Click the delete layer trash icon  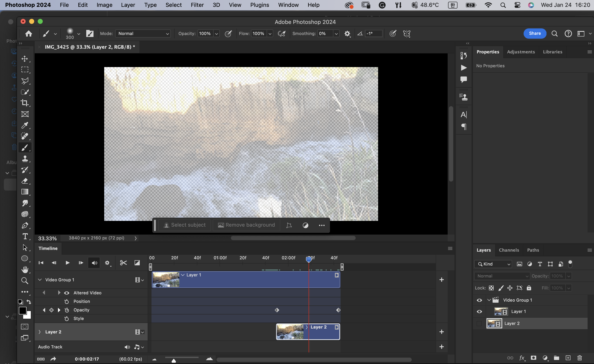pyautogui.click(x=579, y=358)
